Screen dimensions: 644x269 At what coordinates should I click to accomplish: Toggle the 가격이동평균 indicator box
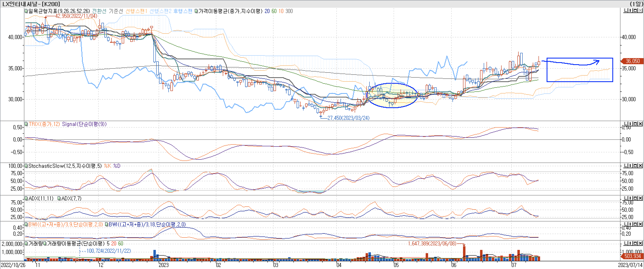click(x=196, y=11)
